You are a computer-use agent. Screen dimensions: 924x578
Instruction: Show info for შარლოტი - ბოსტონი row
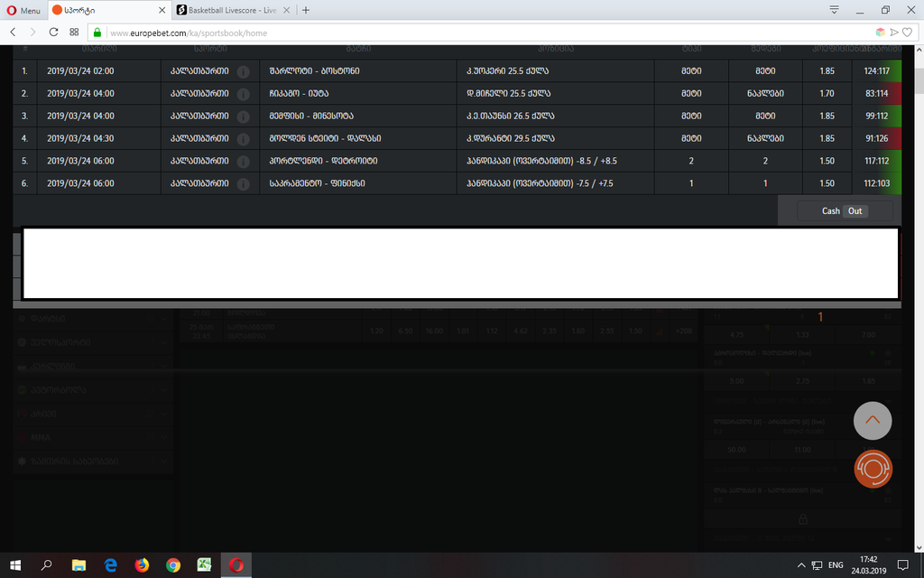[243, 71]
